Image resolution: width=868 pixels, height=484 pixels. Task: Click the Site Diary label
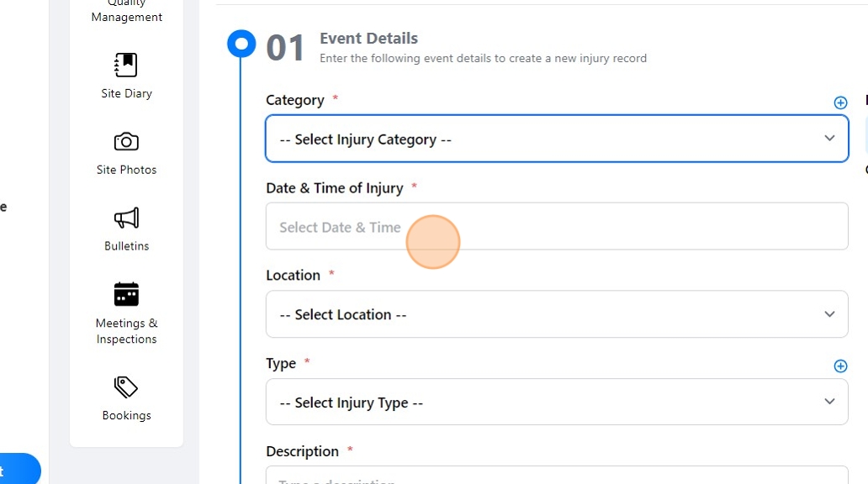126,93
